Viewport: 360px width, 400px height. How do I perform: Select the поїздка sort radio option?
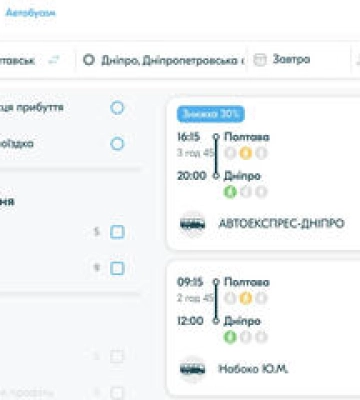tap(117, 144)
